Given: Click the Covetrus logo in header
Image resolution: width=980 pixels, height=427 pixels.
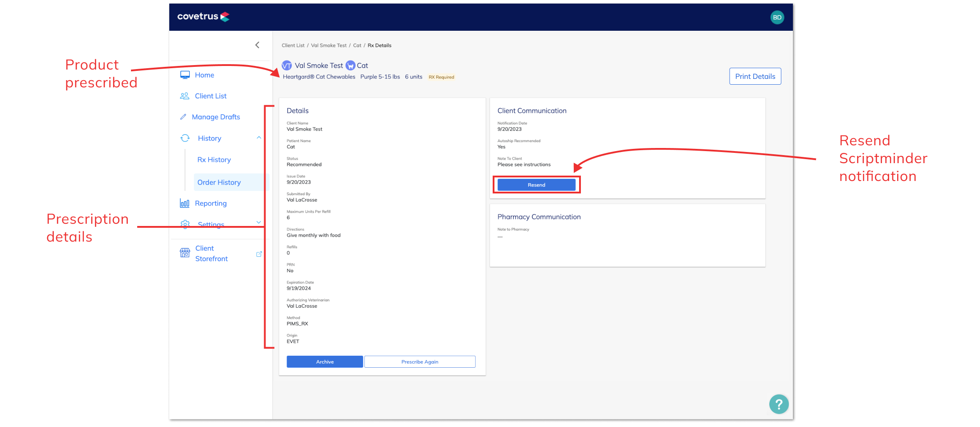Looking at the screenshot, I should pos(203,17).
